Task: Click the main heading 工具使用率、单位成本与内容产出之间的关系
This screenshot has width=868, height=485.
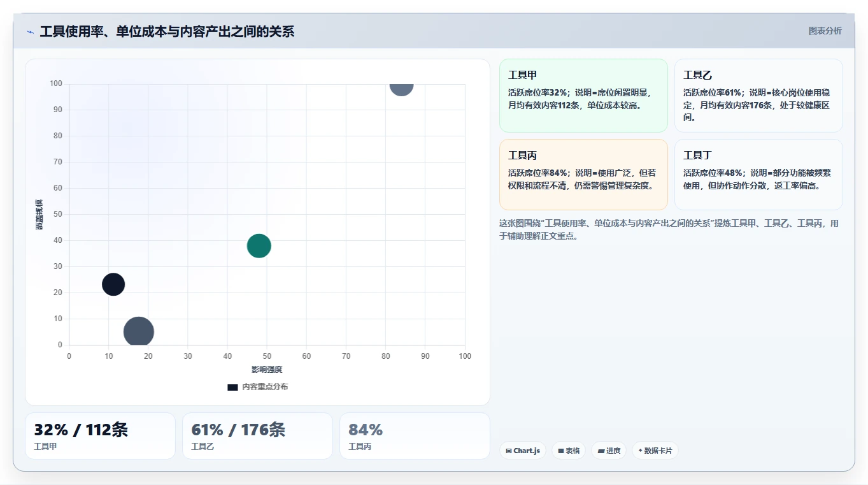Action: [167, 31]
